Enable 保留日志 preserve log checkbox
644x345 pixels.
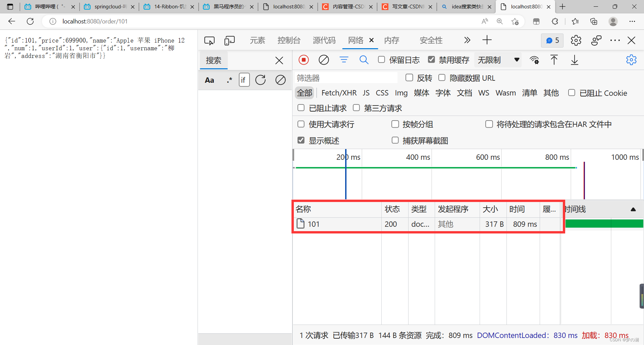[x=381, y=60]
